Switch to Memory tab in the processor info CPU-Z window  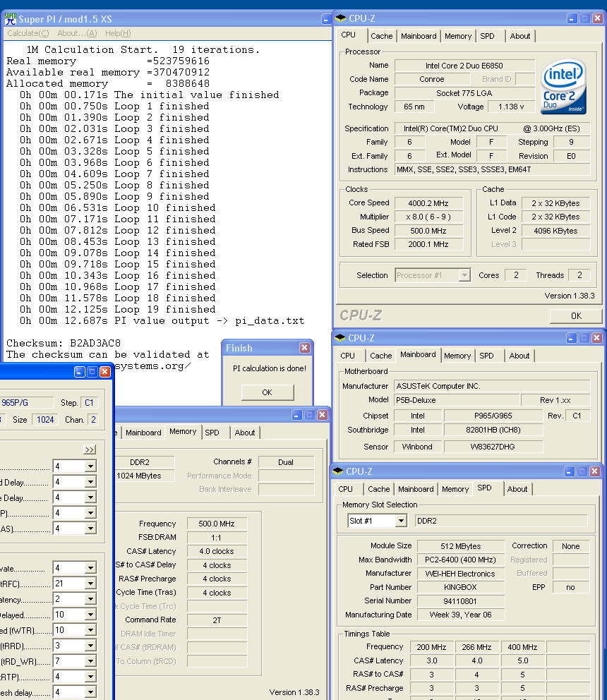click(458, 36)
